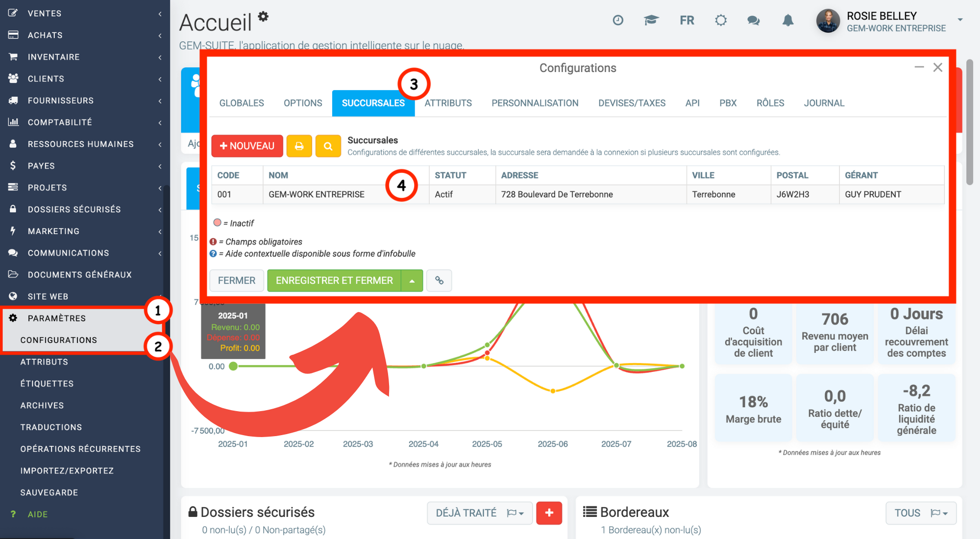Open the chat bubbles icon in header
Image resolution: width=980 pixels, height=539 pixels.
[x=754, y=21]
